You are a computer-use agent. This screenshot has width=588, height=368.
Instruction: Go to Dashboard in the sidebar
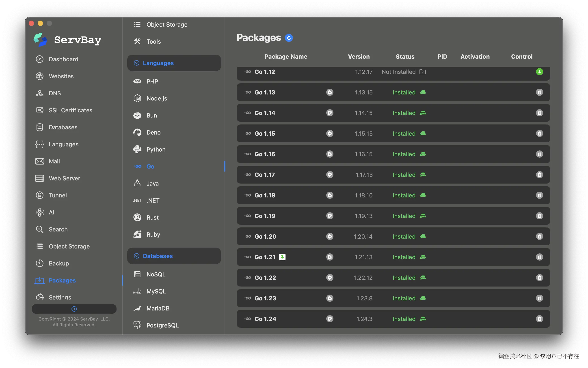(x=63, y=59)
